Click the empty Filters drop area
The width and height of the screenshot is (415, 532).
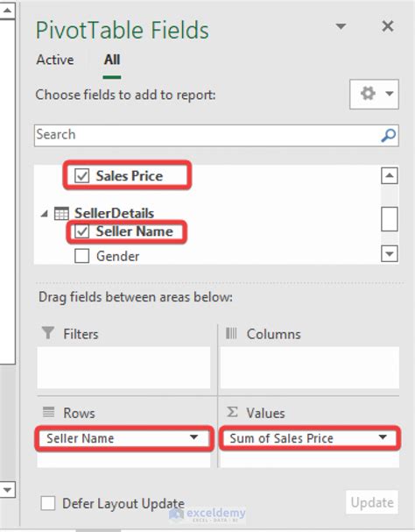point(123,367)
